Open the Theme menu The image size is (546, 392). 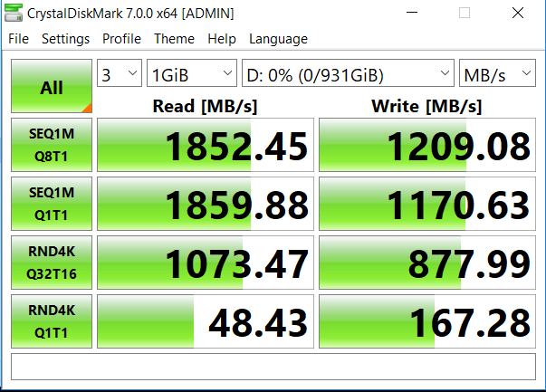174,39
